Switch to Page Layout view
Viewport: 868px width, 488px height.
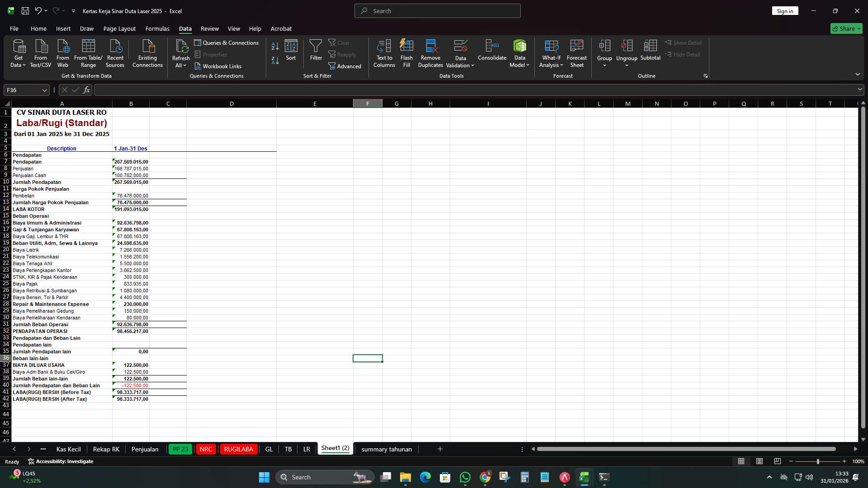[759, 461]
